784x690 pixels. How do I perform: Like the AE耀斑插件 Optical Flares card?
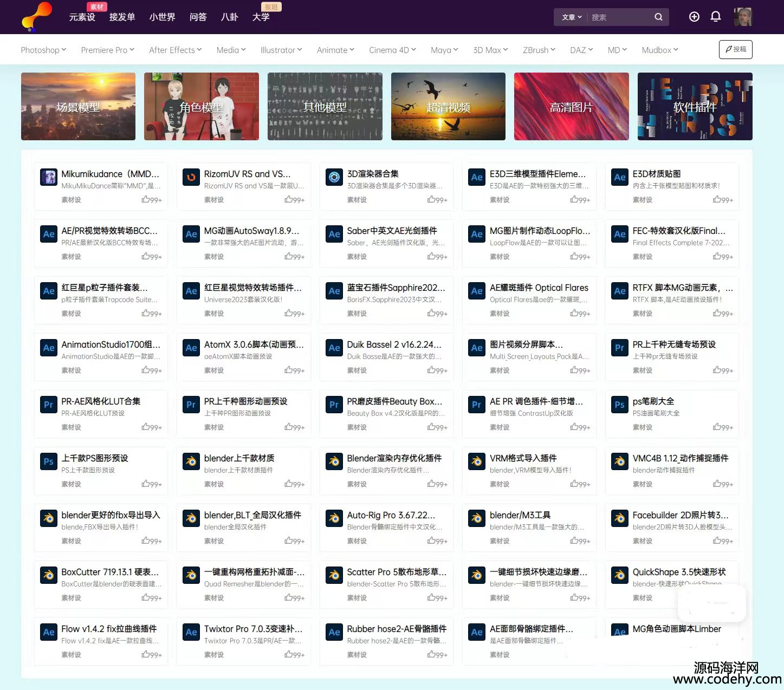click(x=580, y=314)
